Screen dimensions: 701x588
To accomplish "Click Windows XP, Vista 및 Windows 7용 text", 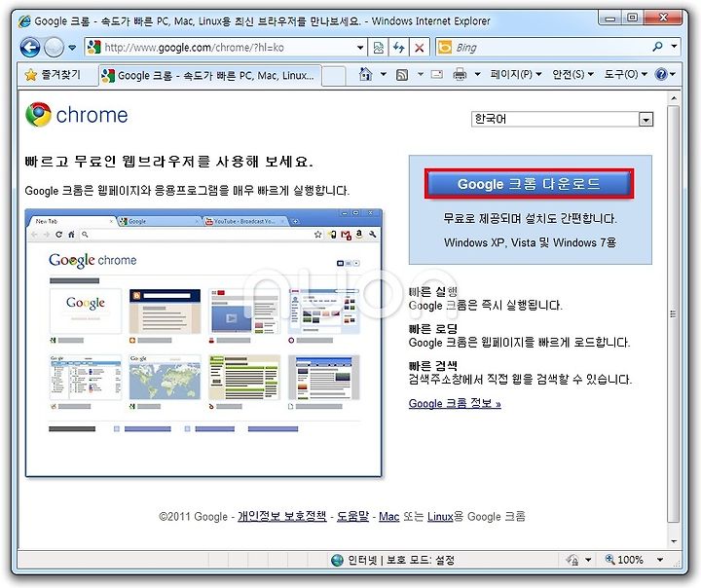I will point(531,242).
